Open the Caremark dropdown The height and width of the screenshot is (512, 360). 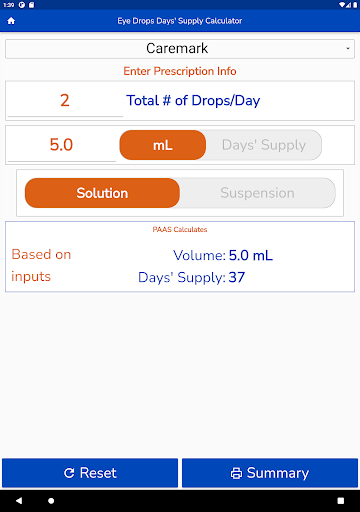click(180, 49)
